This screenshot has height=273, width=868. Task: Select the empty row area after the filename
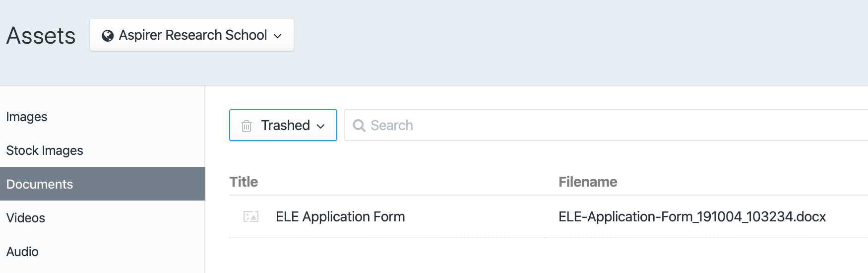[x=848, y=216]
